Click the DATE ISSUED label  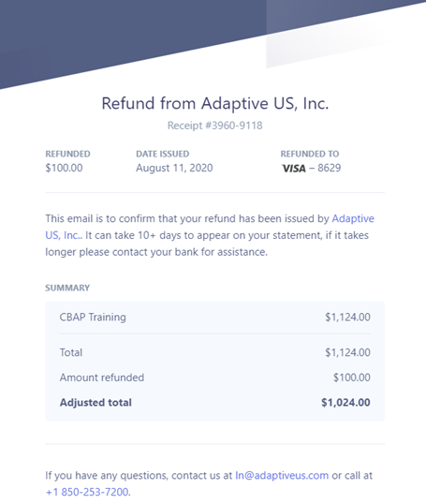click(x=163, y=154)
